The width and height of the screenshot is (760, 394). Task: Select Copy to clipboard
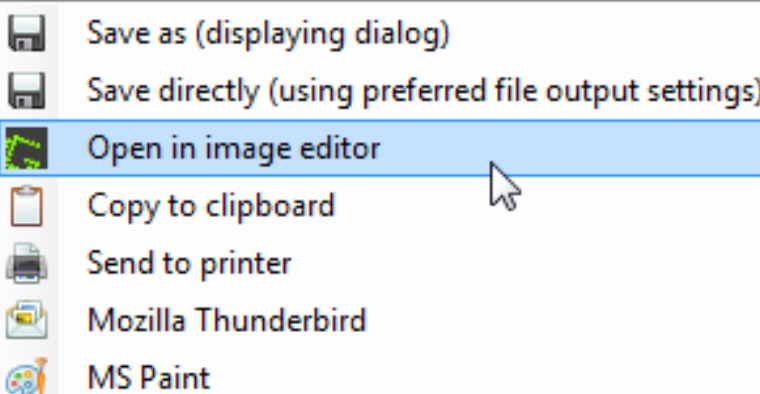tap(211, 206)
